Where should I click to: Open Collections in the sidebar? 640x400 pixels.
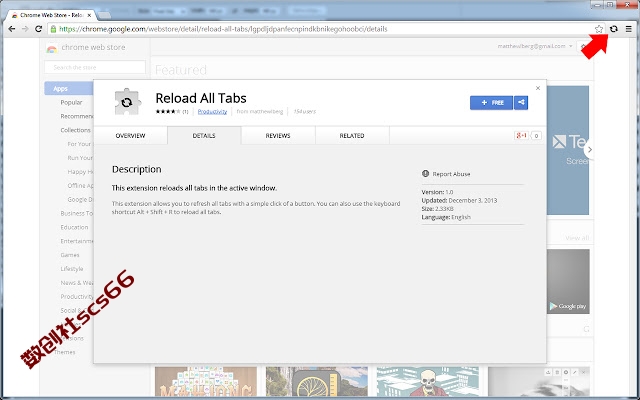(x=76, y=130)
